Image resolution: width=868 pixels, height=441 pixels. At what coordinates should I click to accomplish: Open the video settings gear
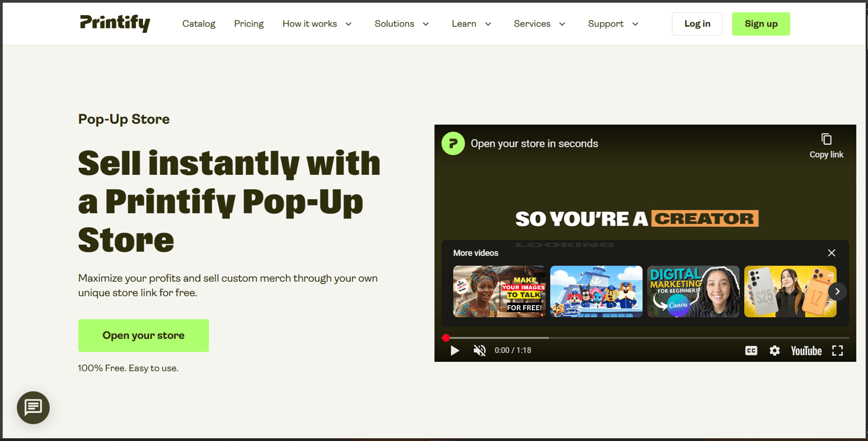coord(774,350)
